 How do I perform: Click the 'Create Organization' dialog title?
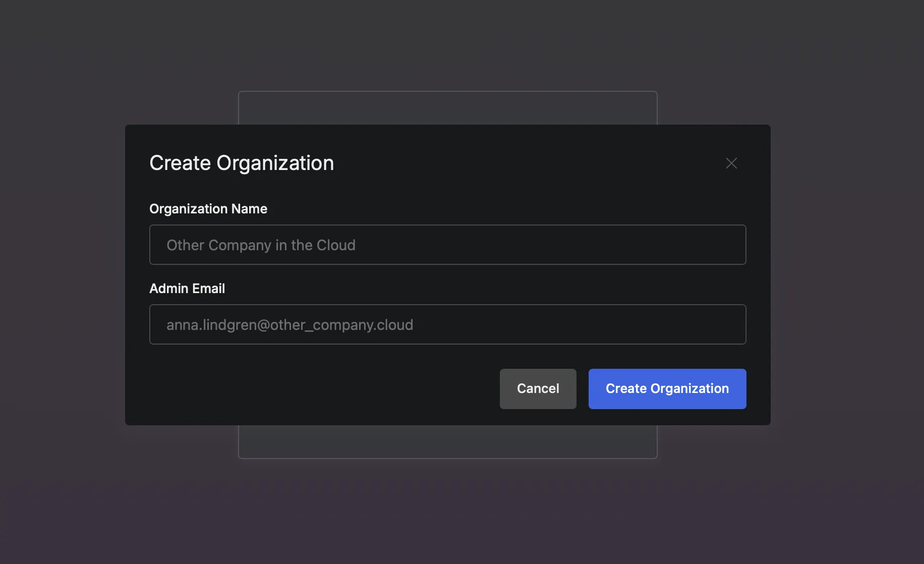[x=242, y=162]
